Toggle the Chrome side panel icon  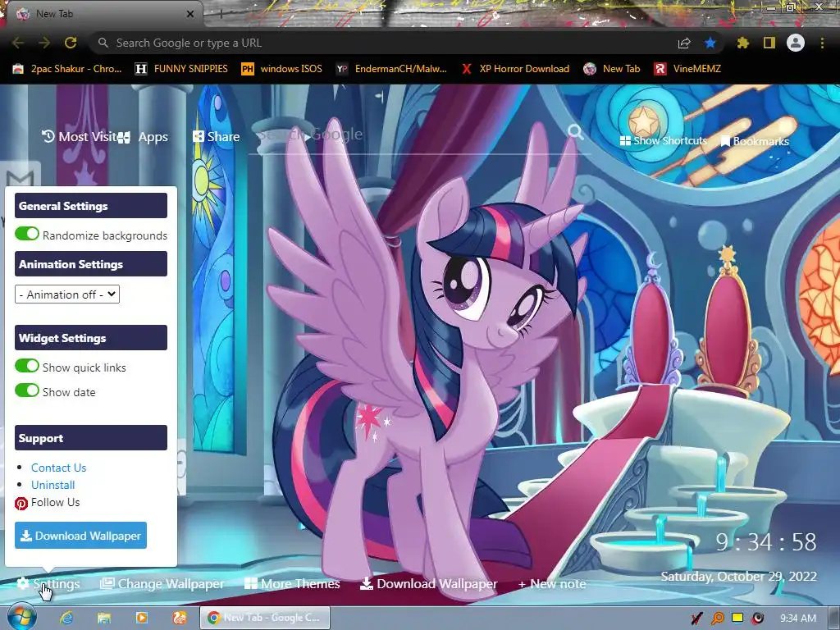(x=769, y=43)
